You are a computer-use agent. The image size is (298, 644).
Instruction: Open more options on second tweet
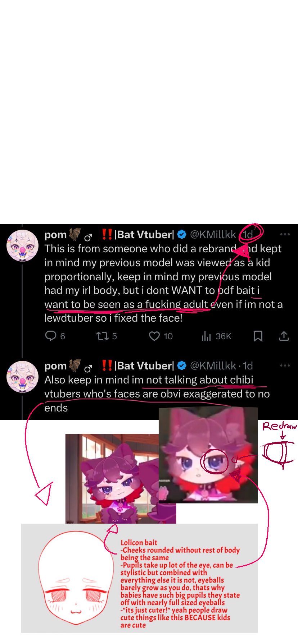[285, 365]
